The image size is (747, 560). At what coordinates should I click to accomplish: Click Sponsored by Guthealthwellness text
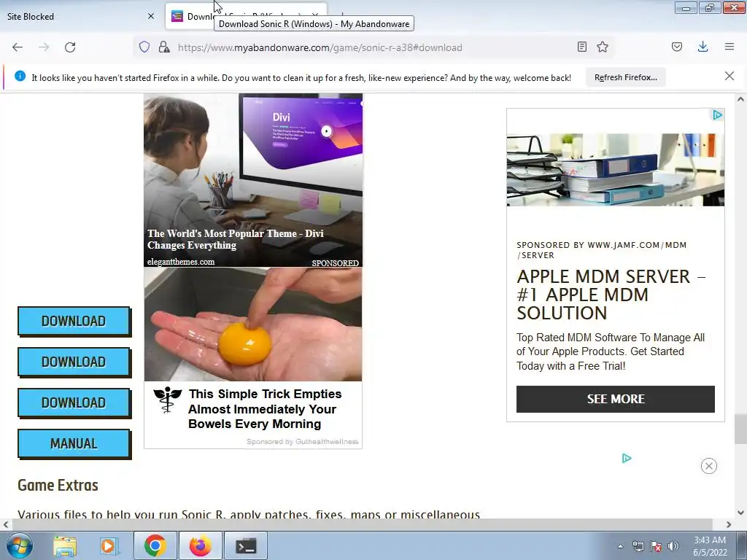tap(303, 441)
